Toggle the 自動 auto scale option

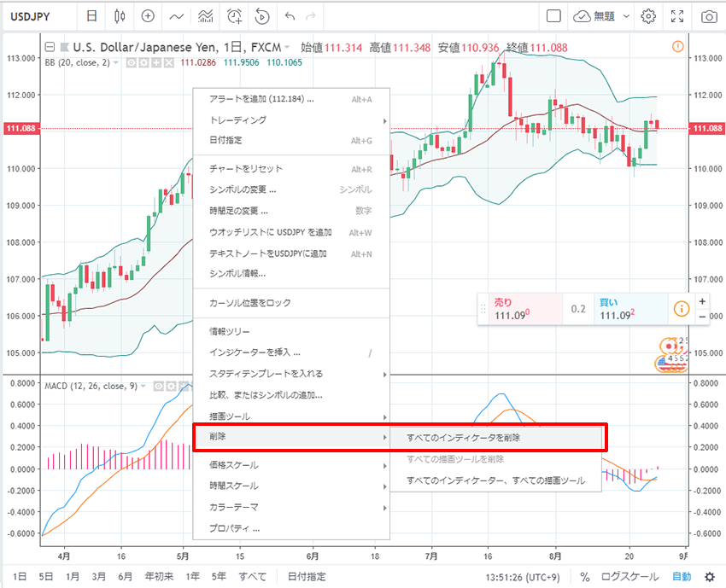pyautogui.click(x=682, y=577)
